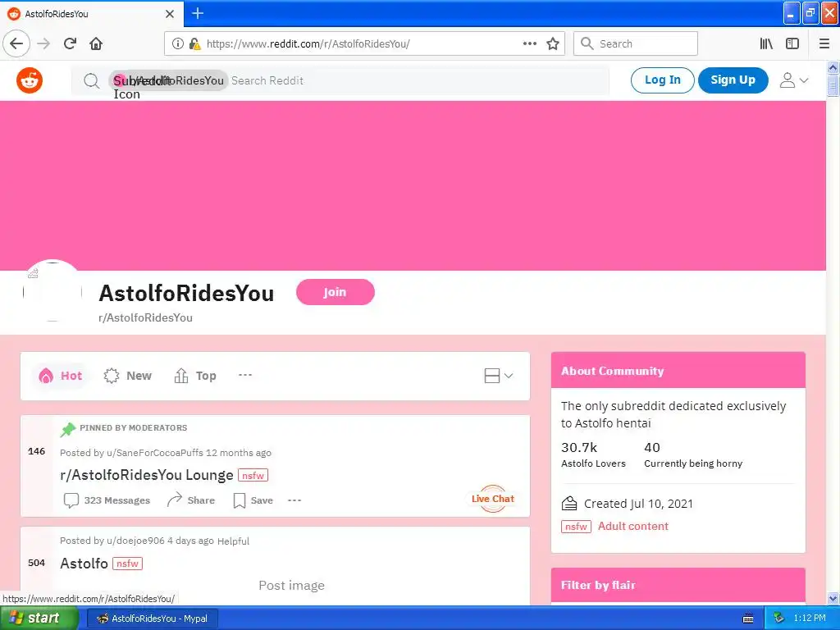Click the Log In button

pyautogui.click(x=662, y=80)
